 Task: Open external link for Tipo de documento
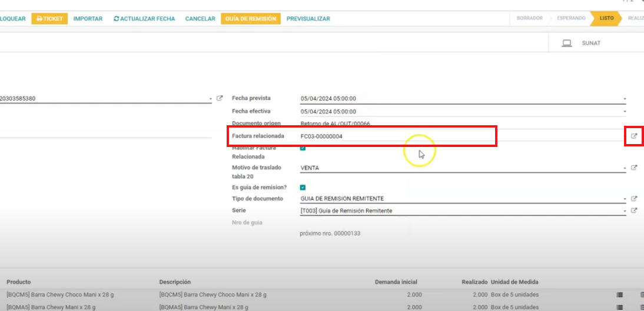[634, 199]
